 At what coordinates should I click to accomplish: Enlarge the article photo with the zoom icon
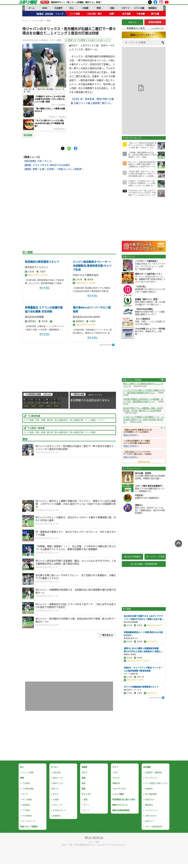[65, 86]
